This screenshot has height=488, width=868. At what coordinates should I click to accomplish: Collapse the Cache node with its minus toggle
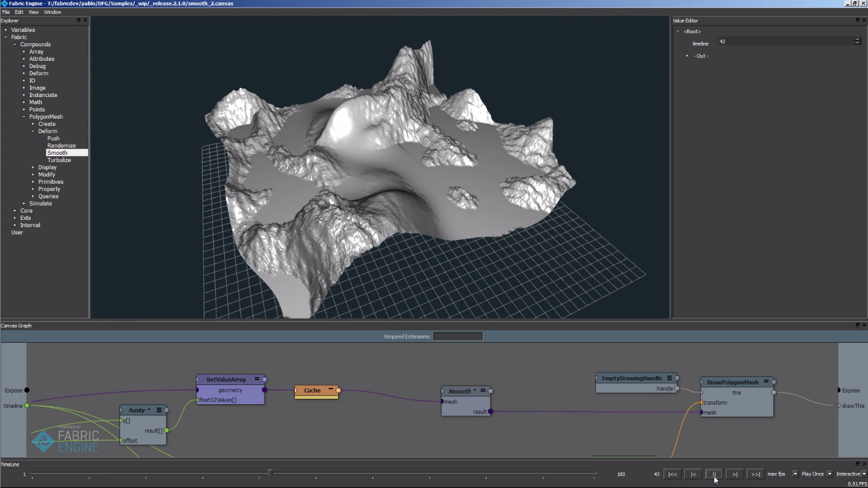tap(330, 389)
